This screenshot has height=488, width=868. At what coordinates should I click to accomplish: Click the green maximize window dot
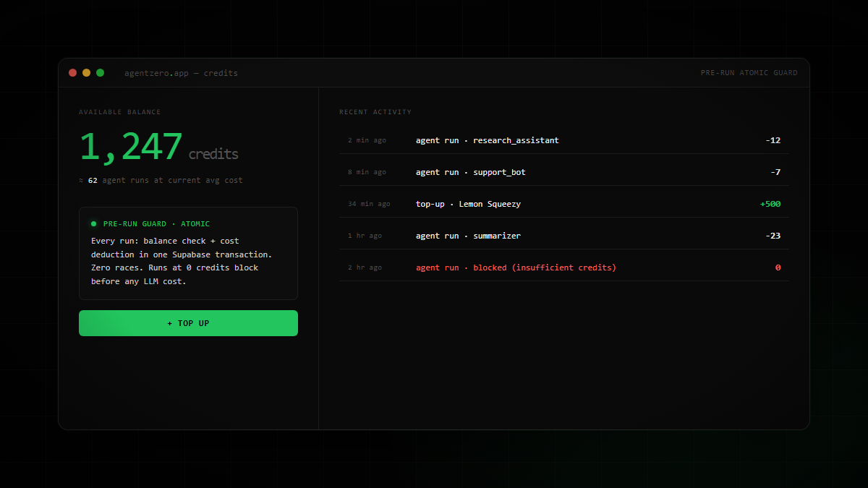[x=100, y=72]
